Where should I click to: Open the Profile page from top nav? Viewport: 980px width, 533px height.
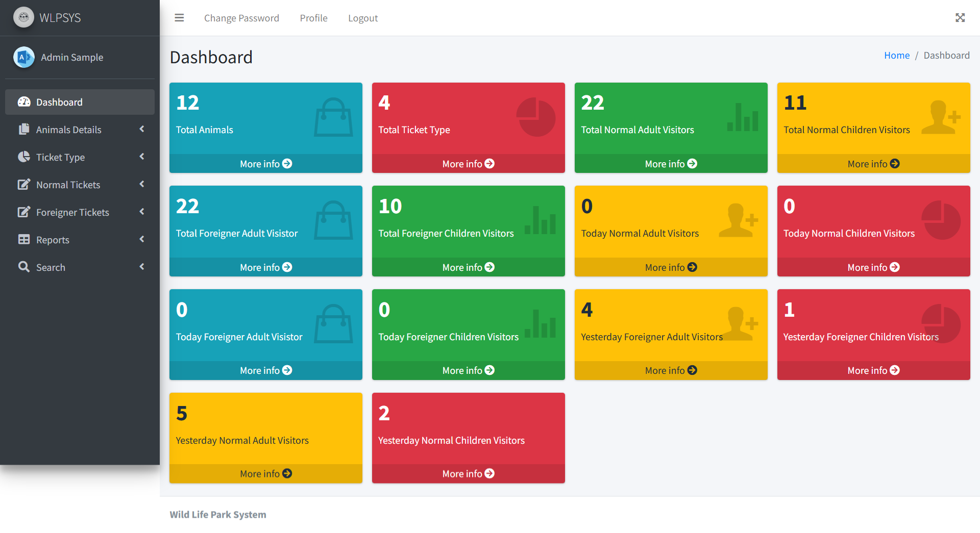pyautogui.click(x=313, y=18)
